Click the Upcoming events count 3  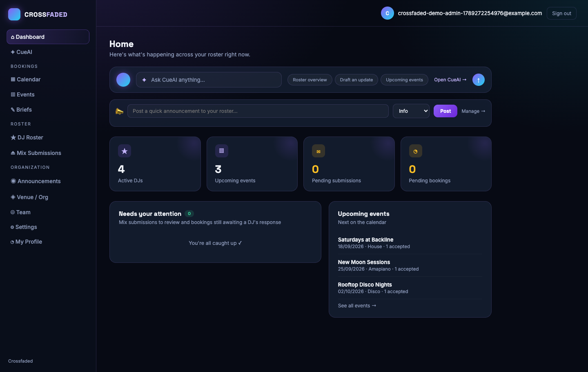(218, 169)
